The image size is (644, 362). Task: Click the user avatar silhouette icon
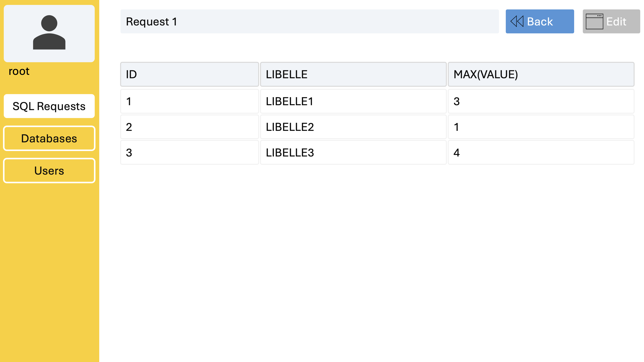click(49, 32)
